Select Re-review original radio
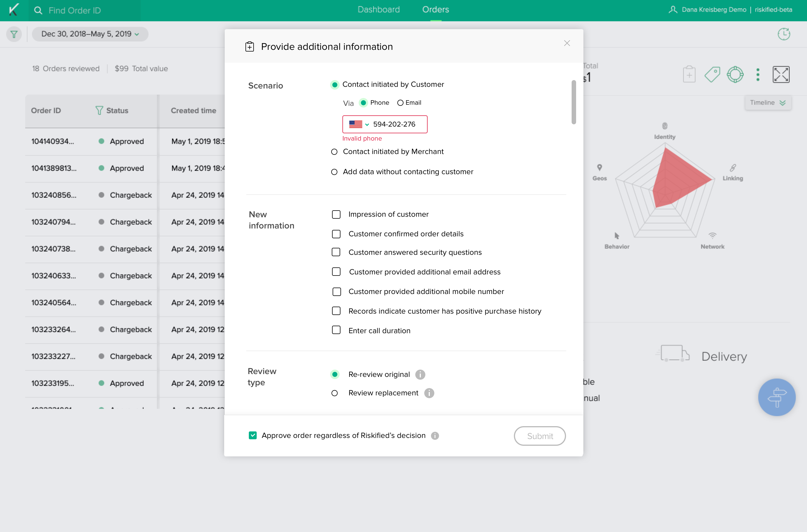This screenshot has height=532, width=807. point(334,374)
